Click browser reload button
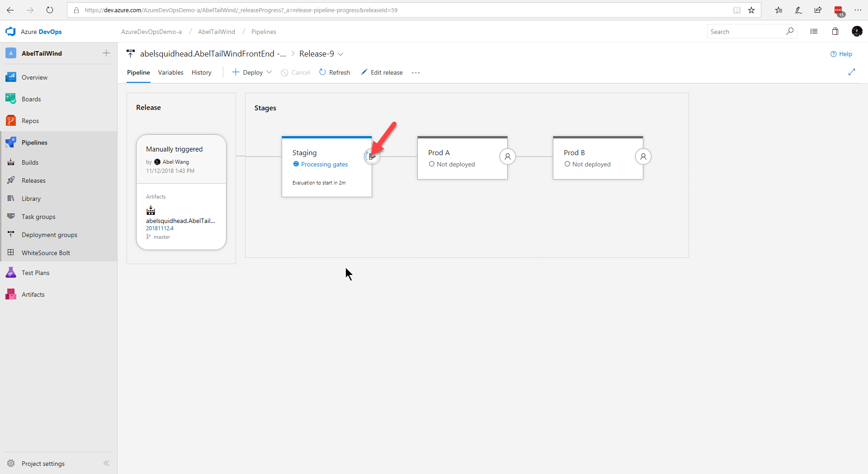This screenshot has height=474, width=868. [x=50, y=10]
